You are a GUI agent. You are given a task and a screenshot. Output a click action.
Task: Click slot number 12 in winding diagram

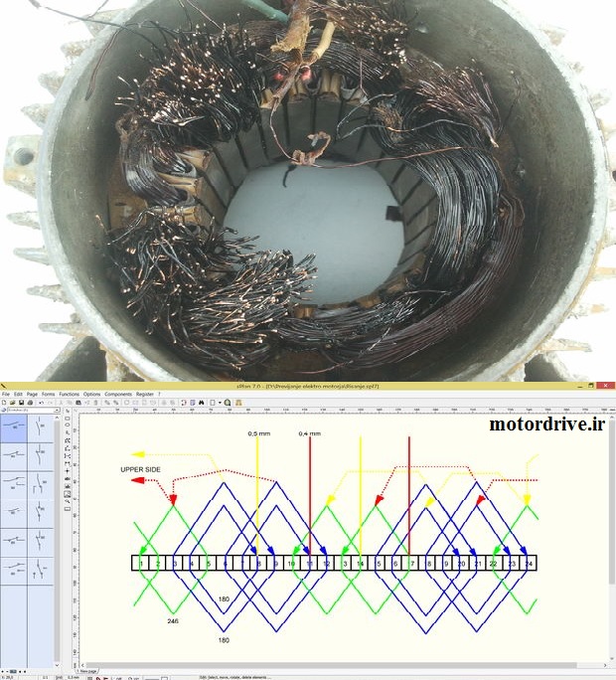[327, 564]
